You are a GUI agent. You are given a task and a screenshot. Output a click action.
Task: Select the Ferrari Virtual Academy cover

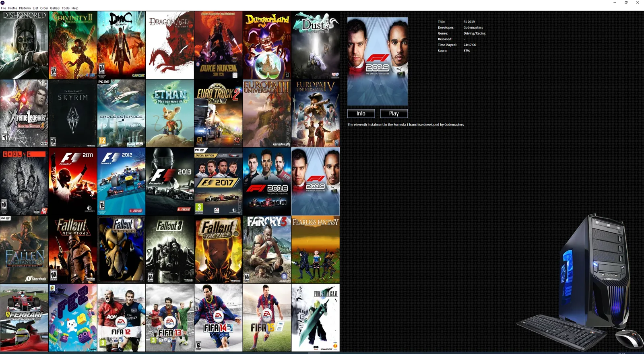[24, 318]
